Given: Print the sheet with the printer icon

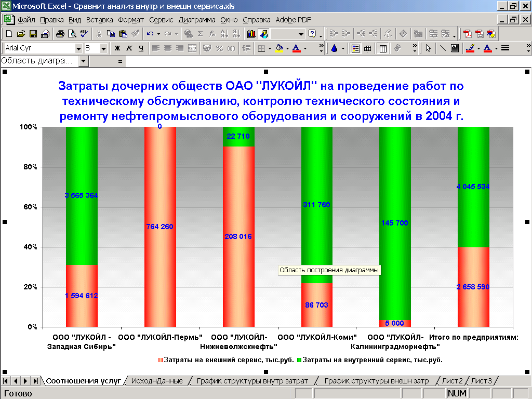Looking at the screenshot, I should click(60, 34).
